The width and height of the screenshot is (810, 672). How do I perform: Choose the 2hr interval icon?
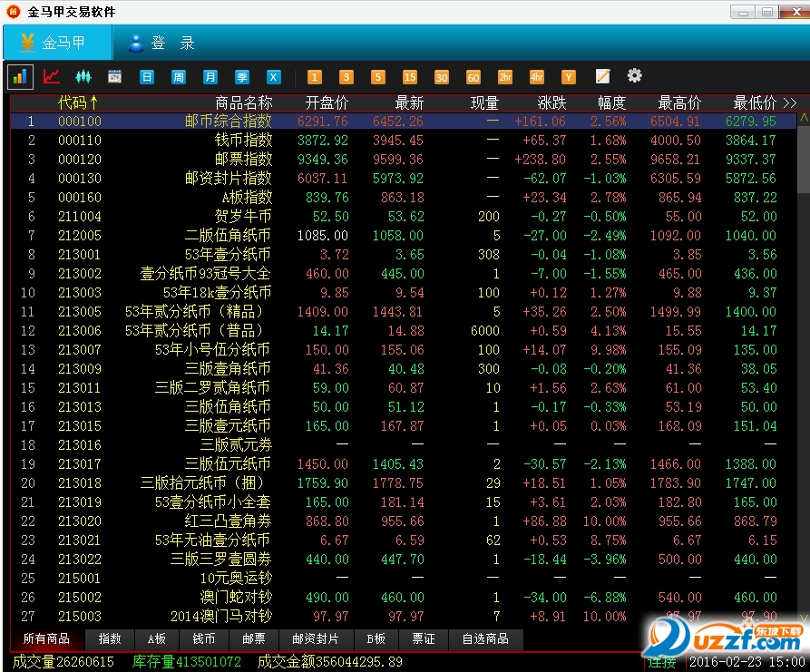click(504, 77)
